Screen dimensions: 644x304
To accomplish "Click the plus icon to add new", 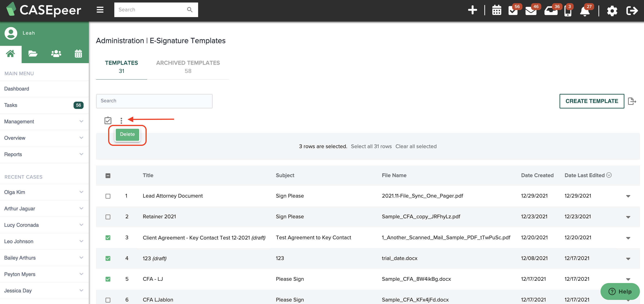I will click(472, 10).
